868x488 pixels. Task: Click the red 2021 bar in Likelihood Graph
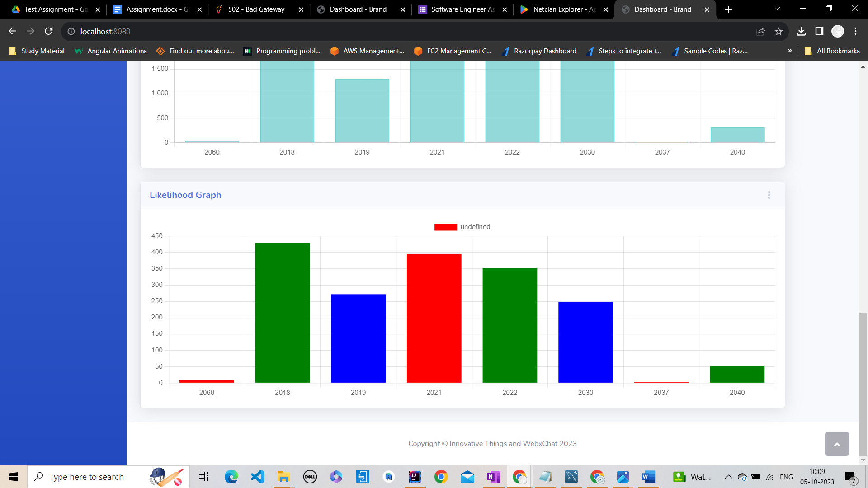pyautogui.click(x=434, y=318)
